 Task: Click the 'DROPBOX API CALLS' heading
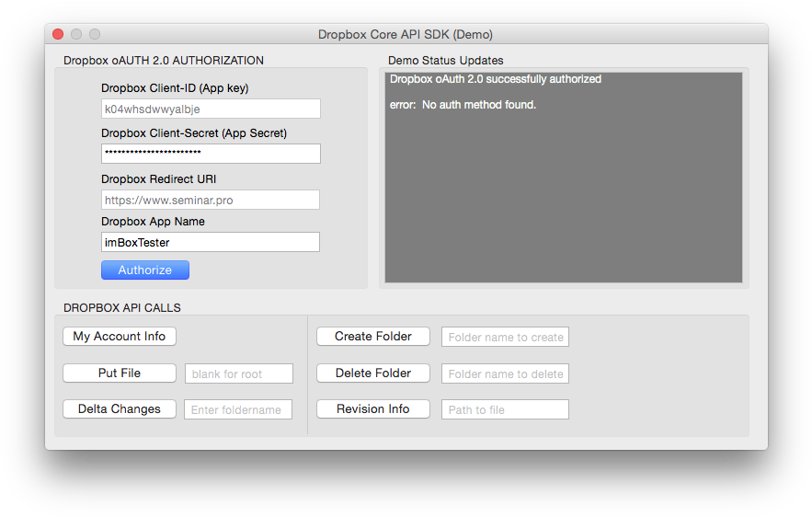coord(122,307)
